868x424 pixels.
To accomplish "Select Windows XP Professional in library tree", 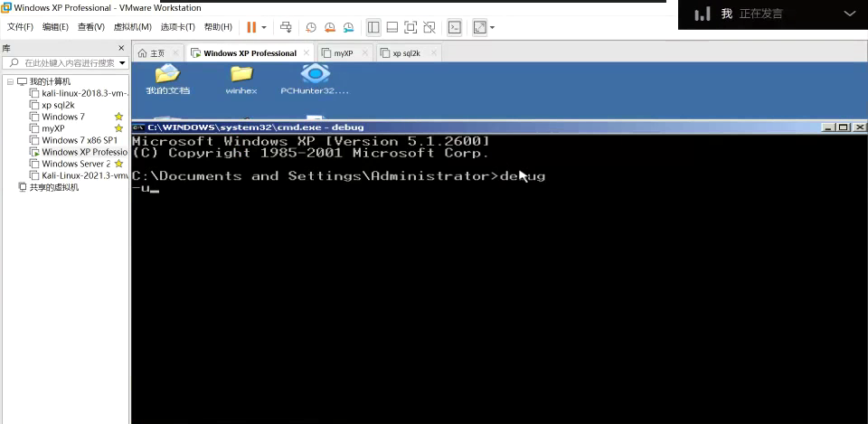I will coord(85,152).
